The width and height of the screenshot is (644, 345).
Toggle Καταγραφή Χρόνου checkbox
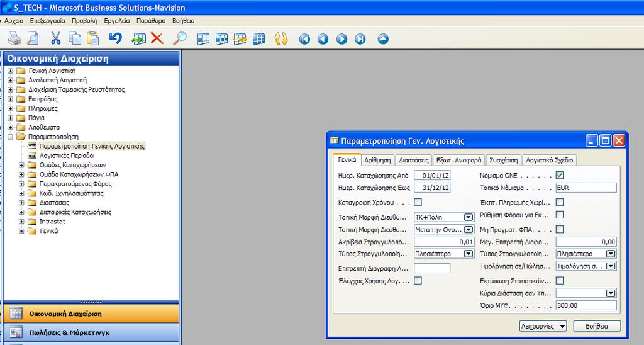418,202
